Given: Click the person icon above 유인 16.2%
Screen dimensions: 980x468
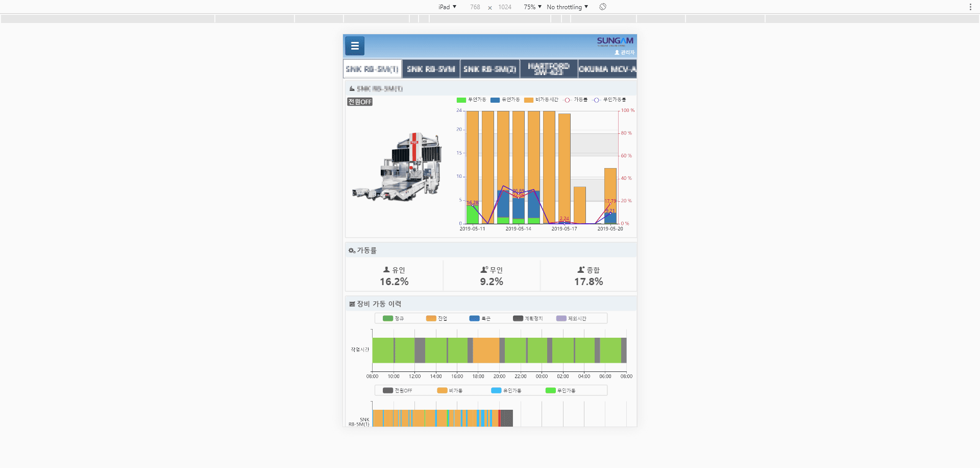Looking at the screenshot, I should [386, 269].
